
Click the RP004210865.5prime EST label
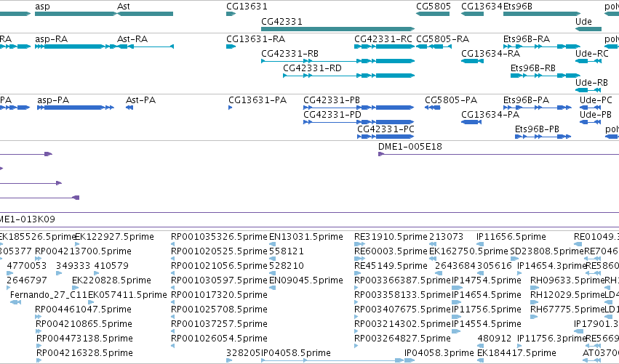84,324
